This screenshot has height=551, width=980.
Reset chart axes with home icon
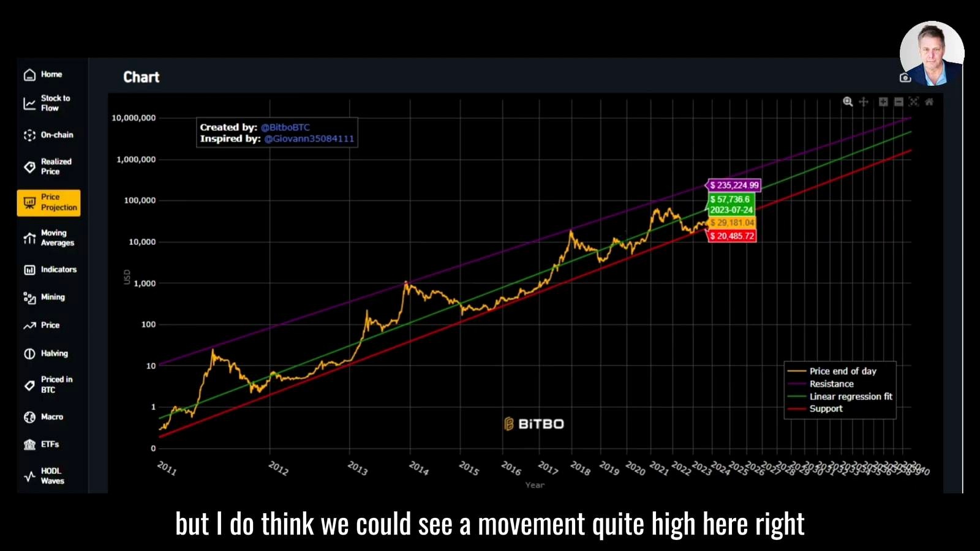(929, 102)
